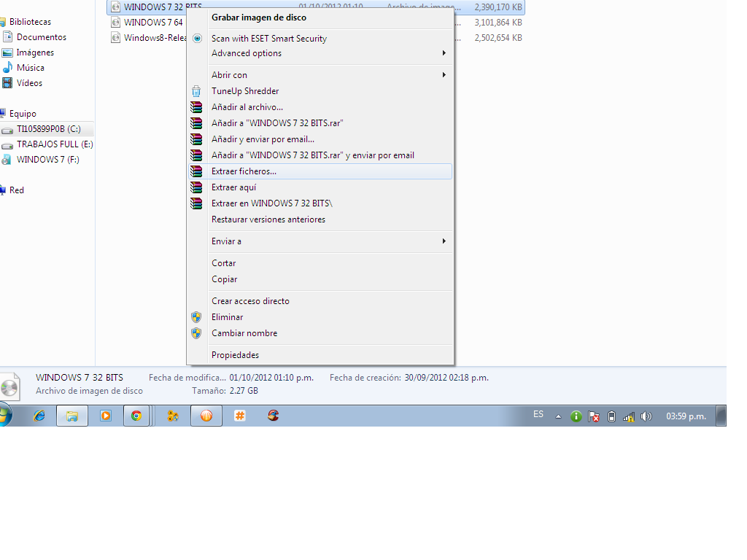Open Bibliotecas in navigation pane
This screenshot has height=560, width=747.
pyautogui.click(x=30, y=22)
